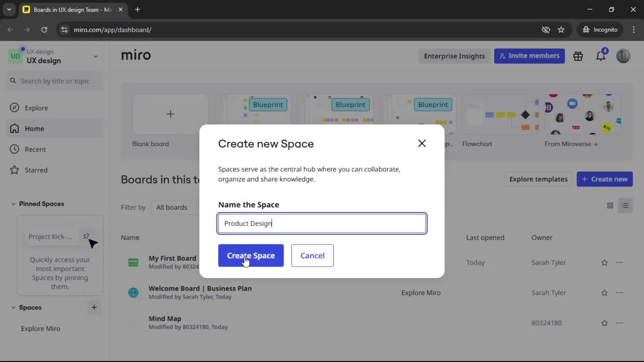Click the pin icon on Project Kick-off
This screenshot has height=362, width=644.
point(86,236)
